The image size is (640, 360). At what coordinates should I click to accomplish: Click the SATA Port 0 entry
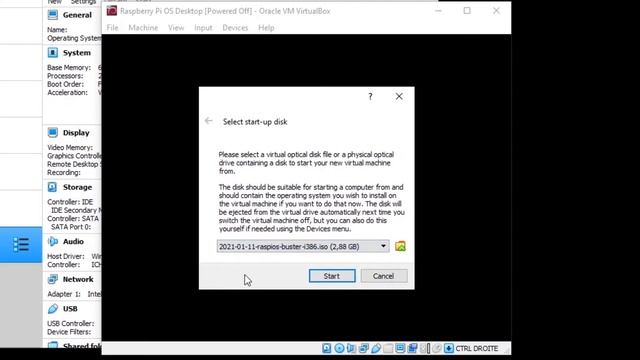click(x=71, y=227)
